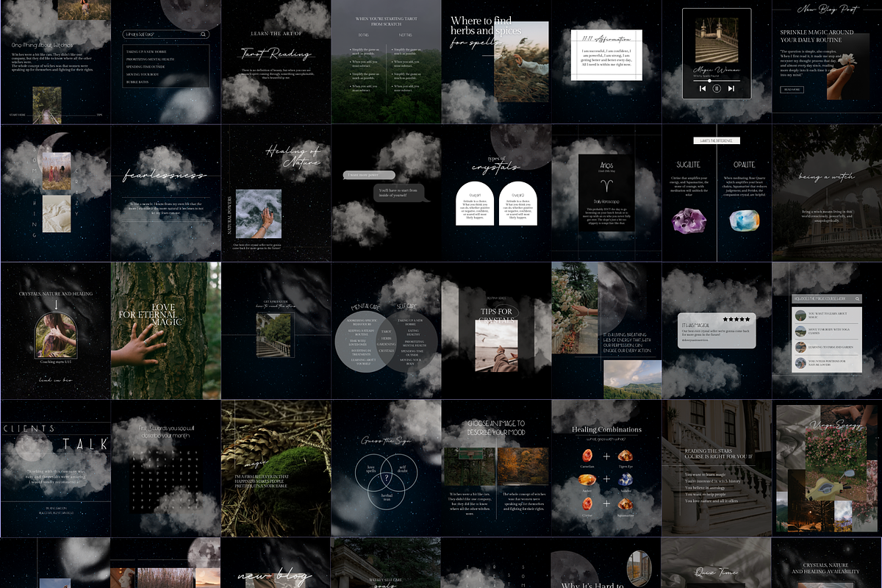
Task: Click the READ MORE button on the blog post
Action: coord(792,89)
